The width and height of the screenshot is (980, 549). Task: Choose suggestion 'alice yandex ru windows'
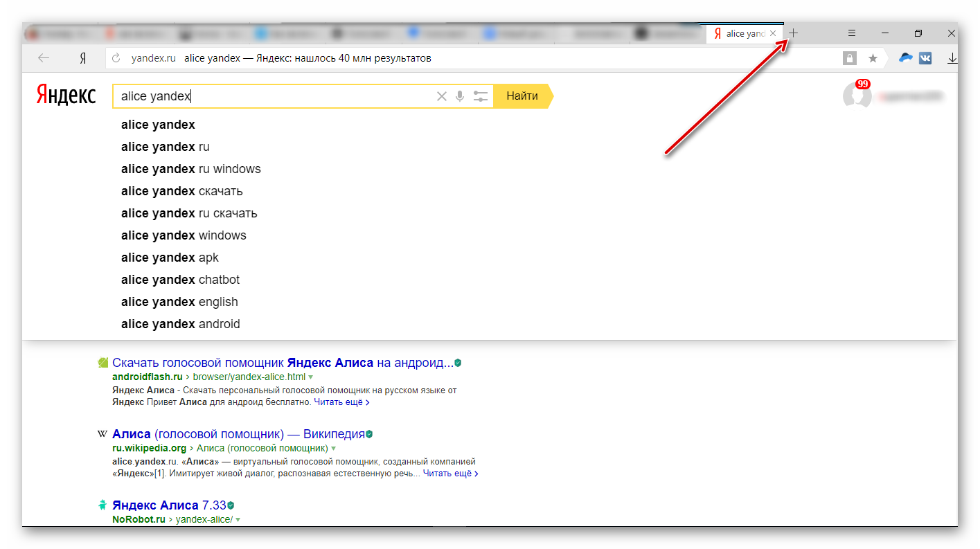pos(190,169)
